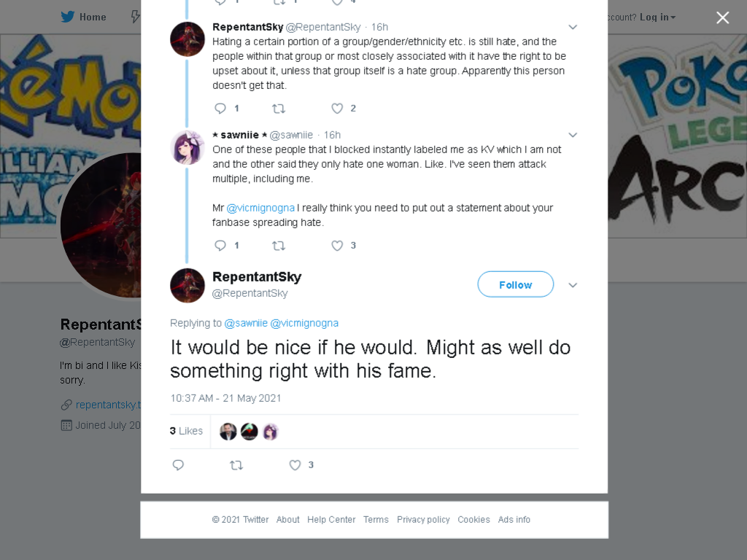The width and height of the screenshot is (747, 560).
Task: Retweet sawniie's tweet about fanbase hate
Action: tap(278, 245)
